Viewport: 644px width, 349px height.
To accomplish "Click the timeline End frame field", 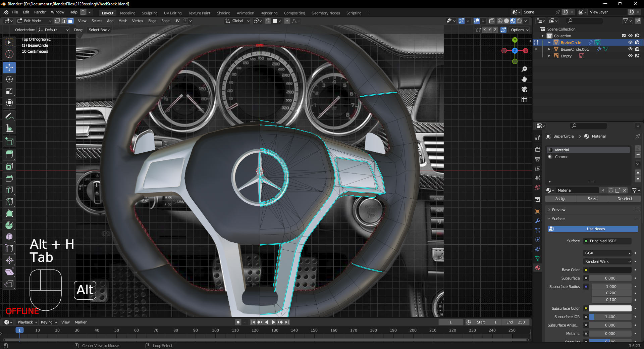I will [516, 322].
